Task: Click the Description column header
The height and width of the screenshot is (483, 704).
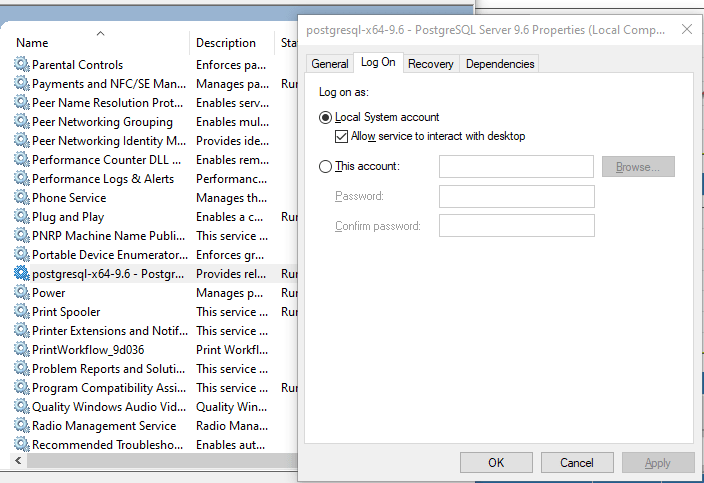Action: click(x=226, y=43)
